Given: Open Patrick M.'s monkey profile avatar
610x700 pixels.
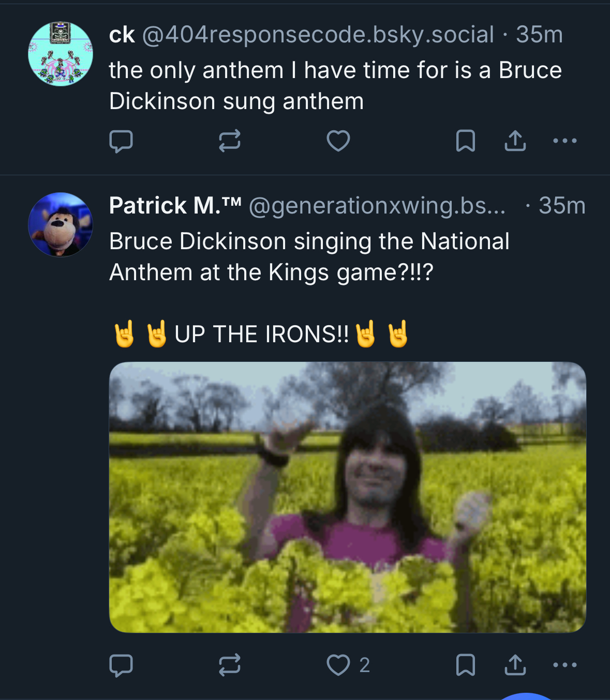Looking at the screenshot, I should [61, 224].
